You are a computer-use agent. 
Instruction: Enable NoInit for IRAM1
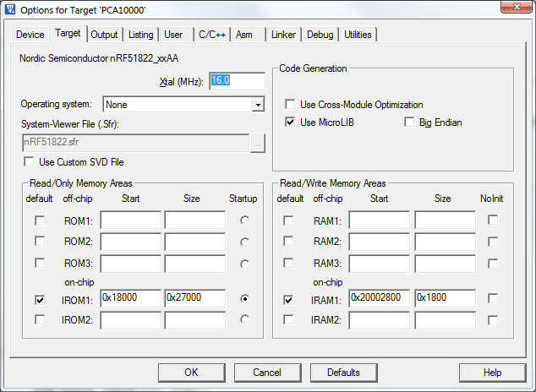(493, 298)
